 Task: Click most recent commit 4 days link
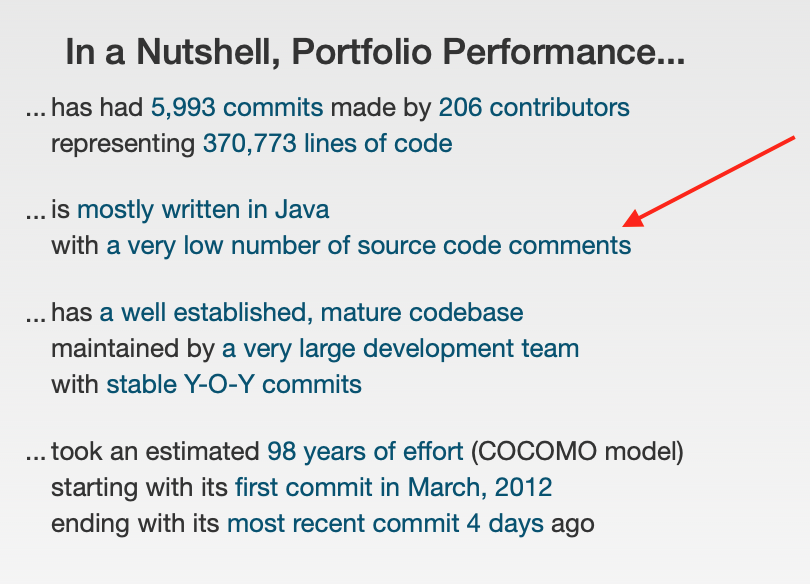(385, 524)
